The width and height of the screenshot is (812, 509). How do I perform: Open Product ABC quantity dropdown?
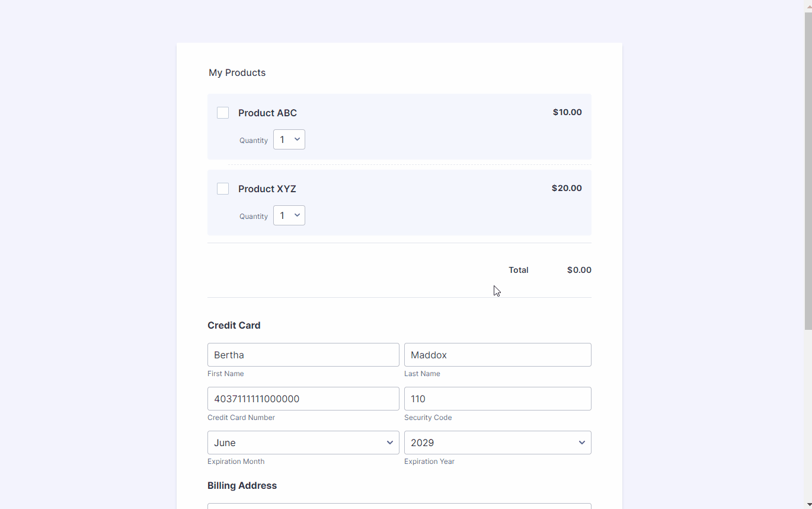pyautogui.click(x=289, y=139)
